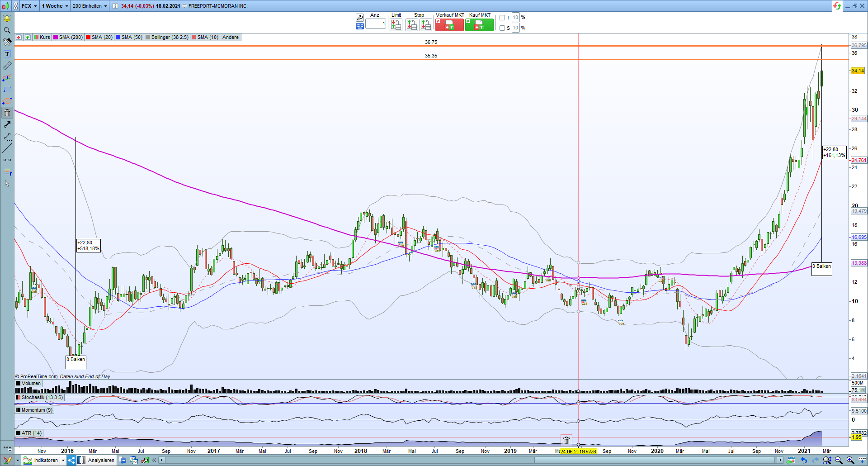Open the price alert bell tool
The width and height of the screenshot is (868, 466).
(x=7, y=19)
